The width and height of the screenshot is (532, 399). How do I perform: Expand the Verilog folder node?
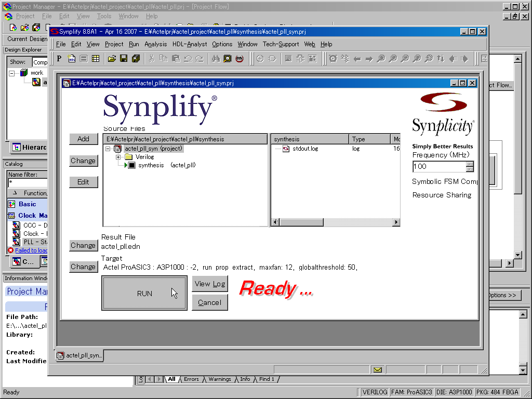click(x=118, y=157)
